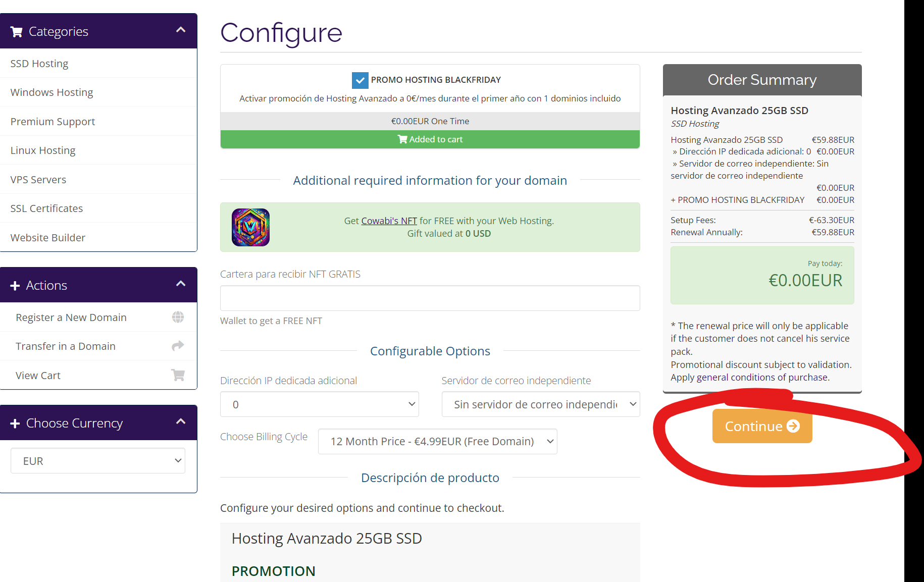Collapse the Categories panel chevron
The image size is (924, 582).
click(181, 30)
